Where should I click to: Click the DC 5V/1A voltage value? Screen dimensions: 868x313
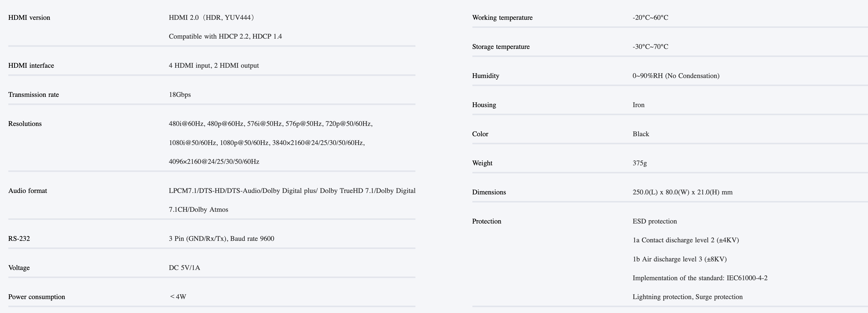184,268
